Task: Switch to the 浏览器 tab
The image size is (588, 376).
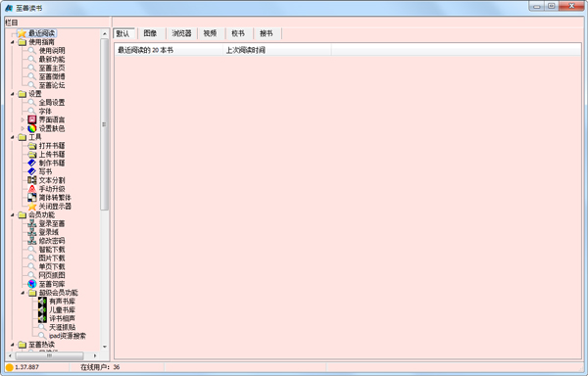Action: pos(182,33)
